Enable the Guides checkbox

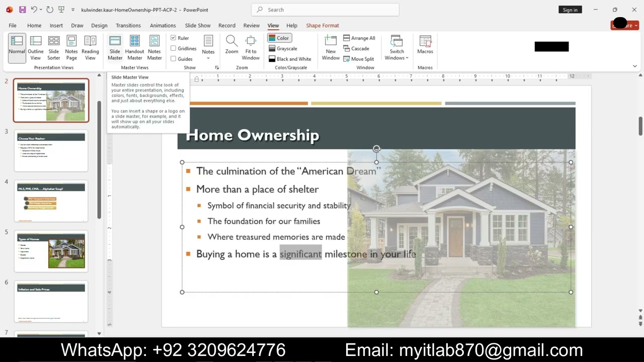[173, 59]
